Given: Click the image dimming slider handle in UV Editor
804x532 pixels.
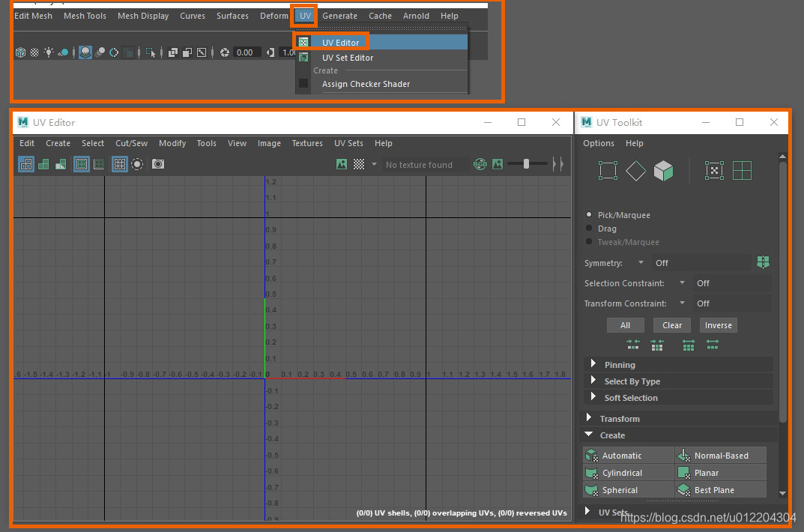Looking at the screenshot, I should pos(526,164).
